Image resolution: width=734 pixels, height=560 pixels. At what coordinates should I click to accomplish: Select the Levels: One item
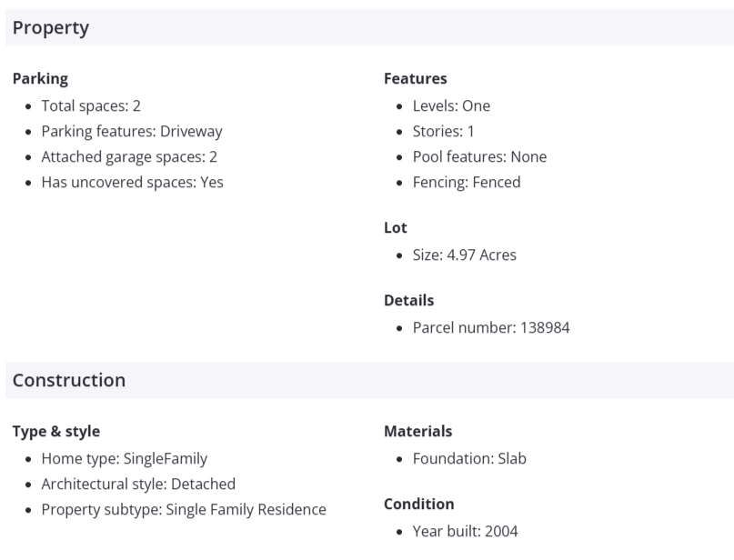[x=451, y=105]
